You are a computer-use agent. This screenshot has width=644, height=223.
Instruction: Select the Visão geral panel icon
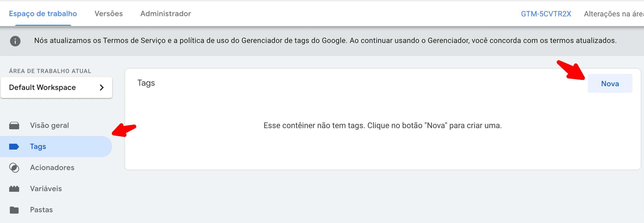pyautogui.click(x=14, y=125)
